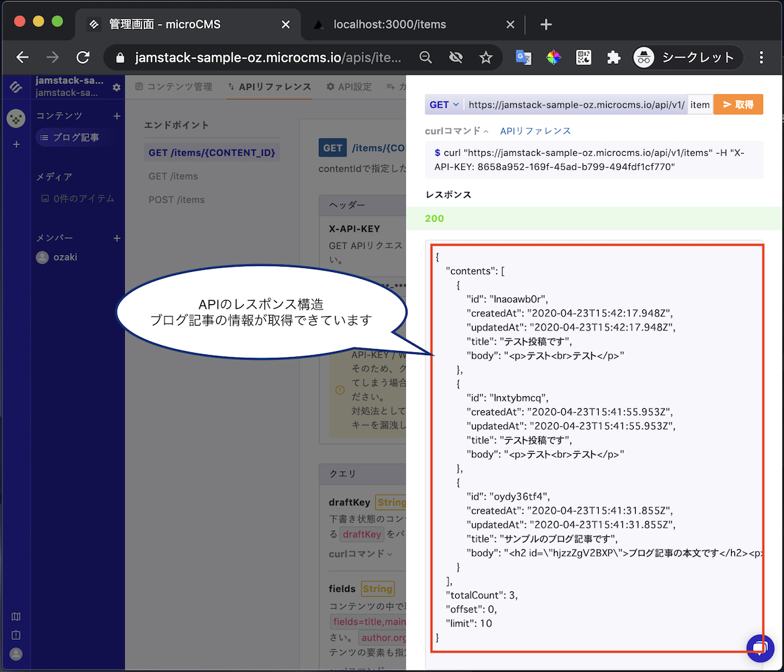784x672 pixels.
Task: Bookmark this page with the star icon
Action: [x=485, y=58]
